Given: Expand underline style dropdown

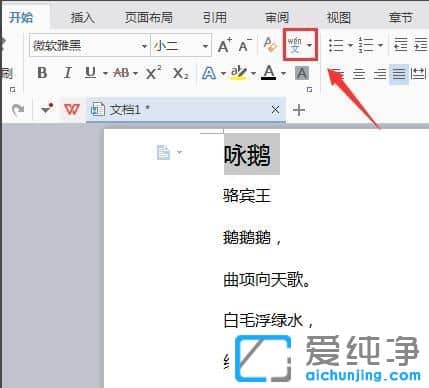Looking at the screenshot, I should (x=105, y=73).
